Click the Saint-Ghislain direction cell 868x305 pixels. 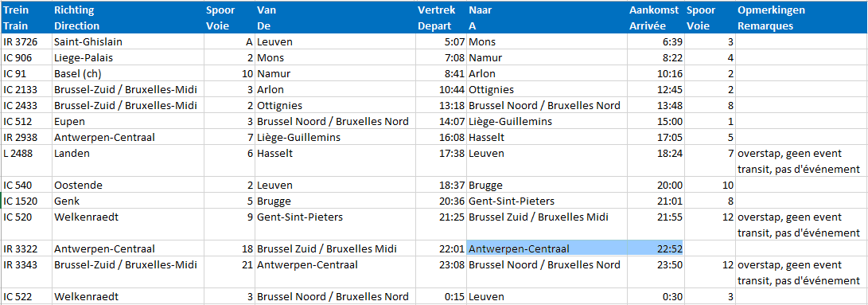[x=127, y=42]
